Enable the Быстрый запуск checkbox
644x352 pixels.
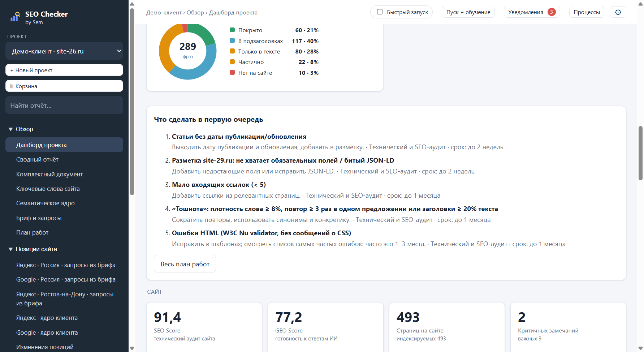(380, 12)
